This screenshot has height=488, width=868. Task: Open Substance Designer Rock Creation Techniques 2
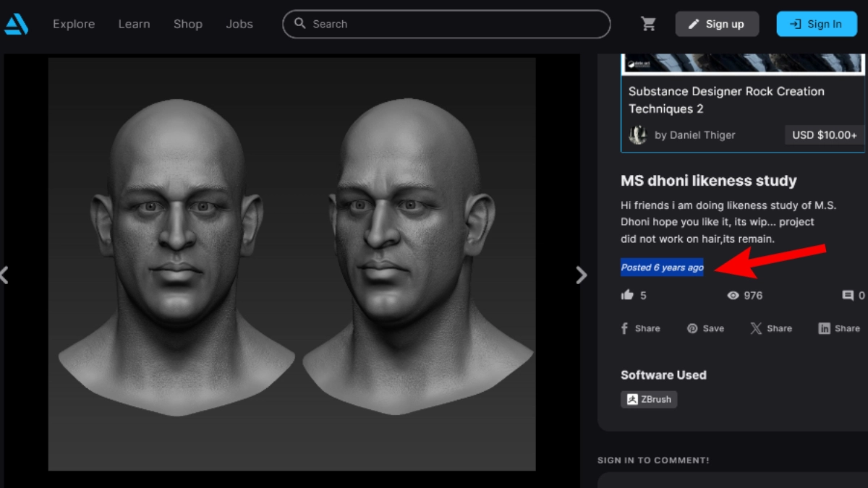(726, 100)
